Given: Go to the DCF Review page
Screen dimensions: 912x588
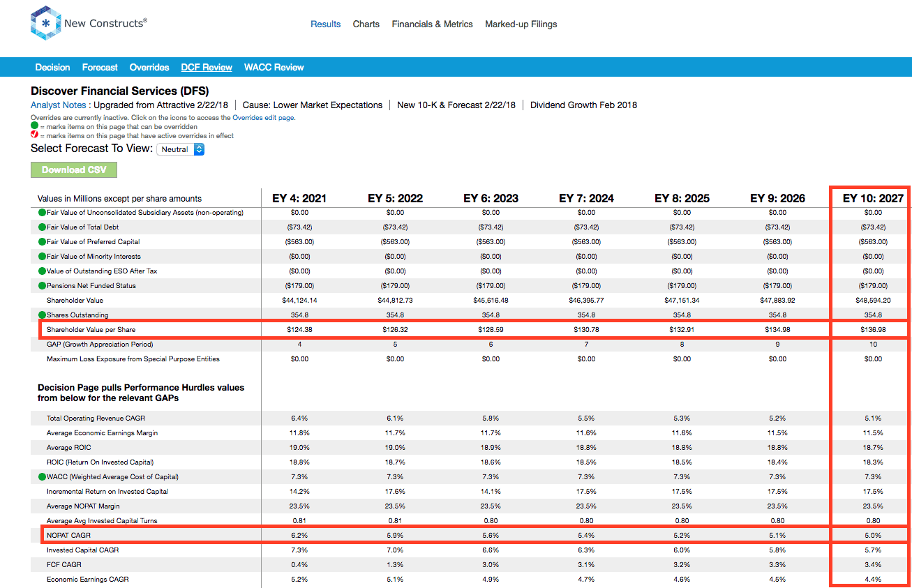Looking at the screenshot, I should click(x=207, y=68).
